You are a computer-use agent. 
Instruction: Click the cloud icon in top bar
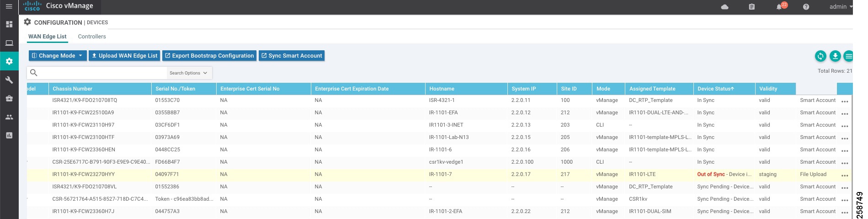[x=724, y=7]
